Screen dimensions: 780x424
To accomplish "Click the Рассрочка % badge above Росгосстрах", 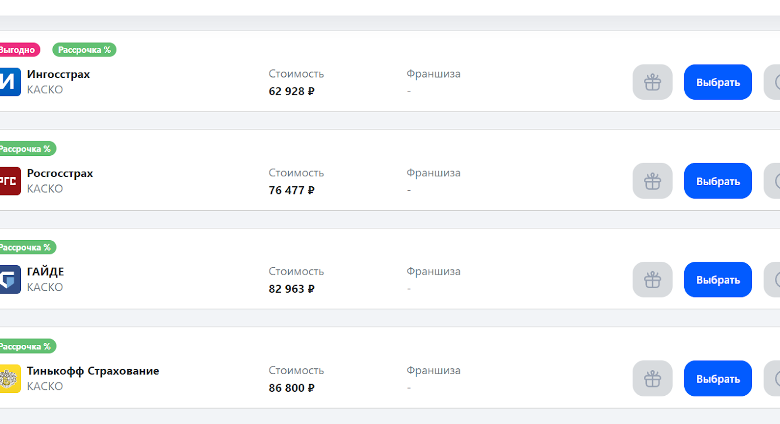I will point(26,148).
